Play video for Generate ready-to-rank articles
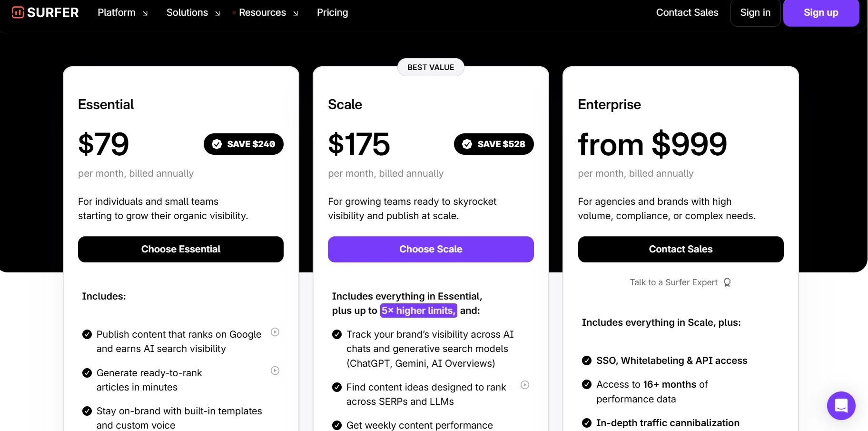Screen dimensions: 868x431 (275, 371)
